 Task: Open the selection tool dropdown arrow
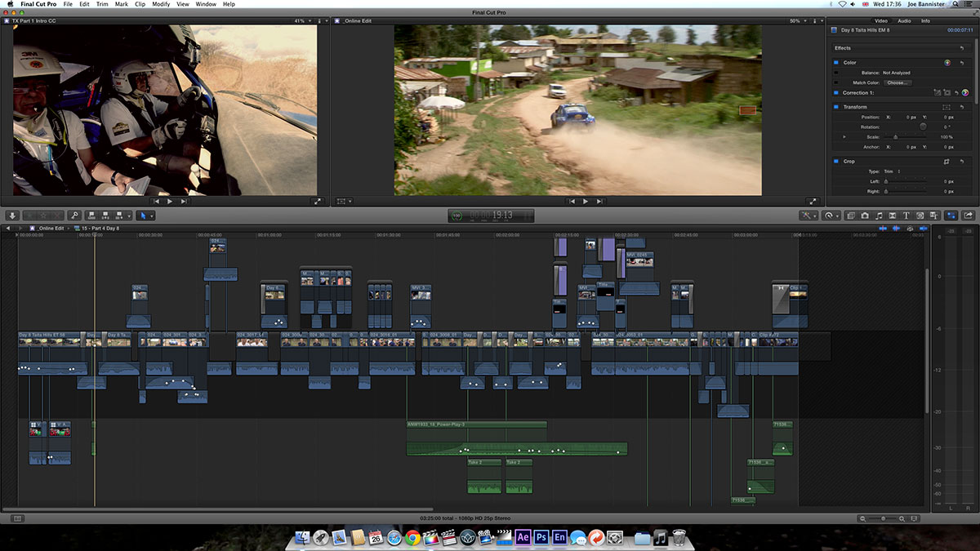151,216
